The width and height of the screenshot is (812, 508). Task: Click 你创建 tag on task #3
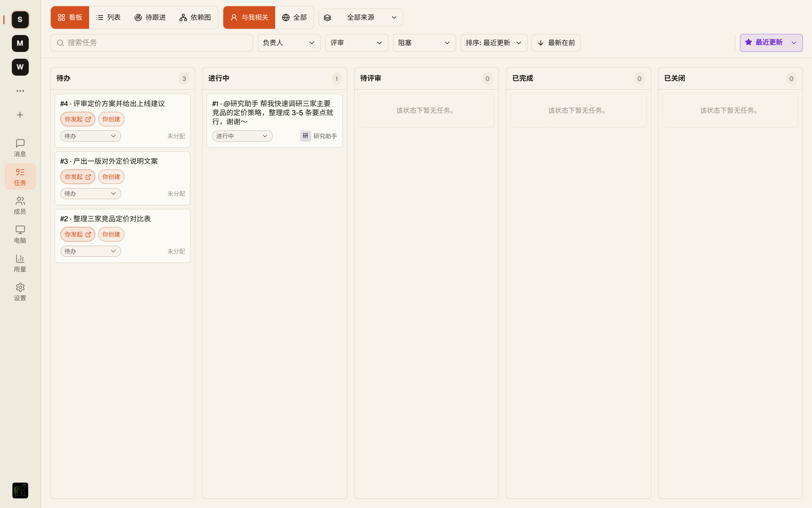(111, 177)
